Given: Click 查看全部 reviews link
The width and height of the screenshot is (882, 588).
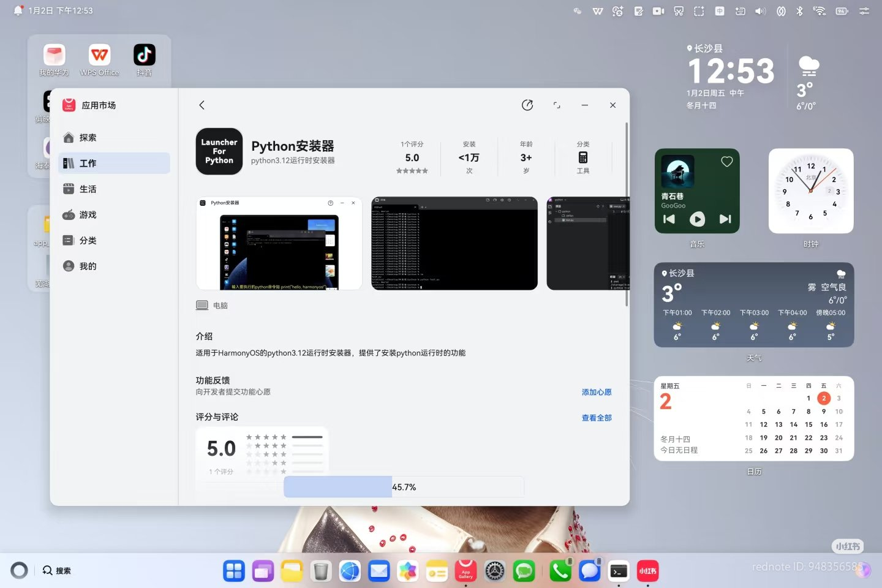Looking at the screenshot, I should point(596,418).
